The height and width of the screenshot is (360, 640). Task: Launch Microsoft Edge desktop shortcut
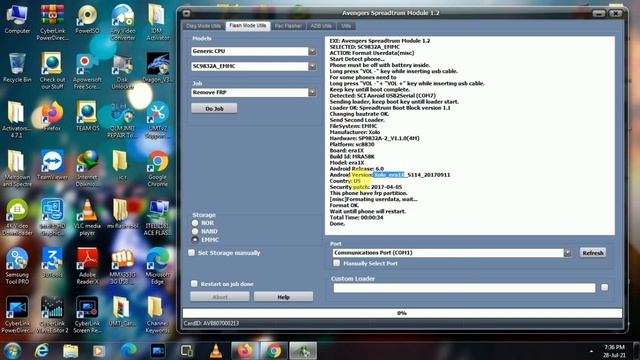point(158,266)
